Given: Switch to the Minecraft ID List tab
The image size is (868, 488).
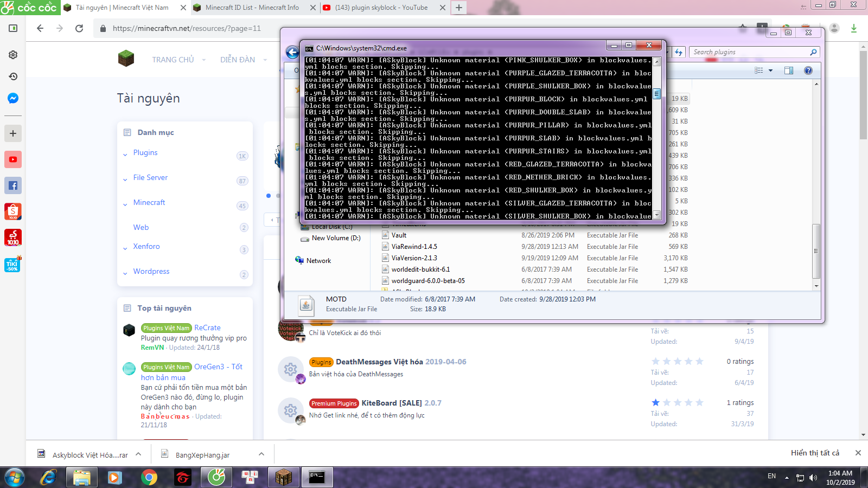Looking at the screenshot, I should point(252,8).
